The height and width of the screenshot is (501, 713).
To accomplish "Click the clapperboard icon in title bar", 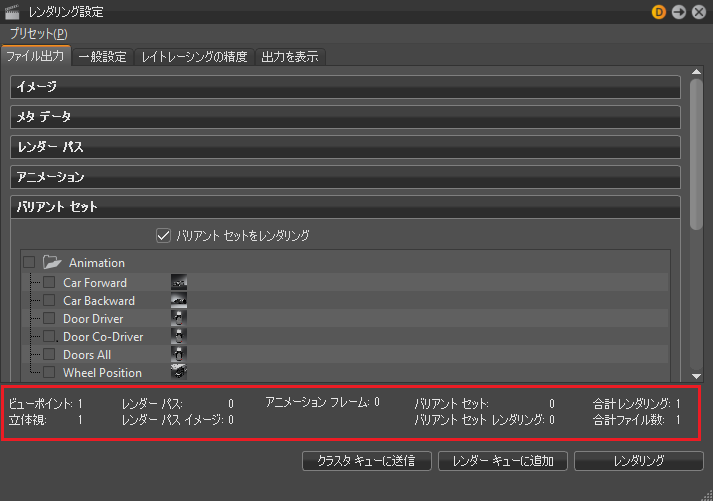I will click(12, 12).
